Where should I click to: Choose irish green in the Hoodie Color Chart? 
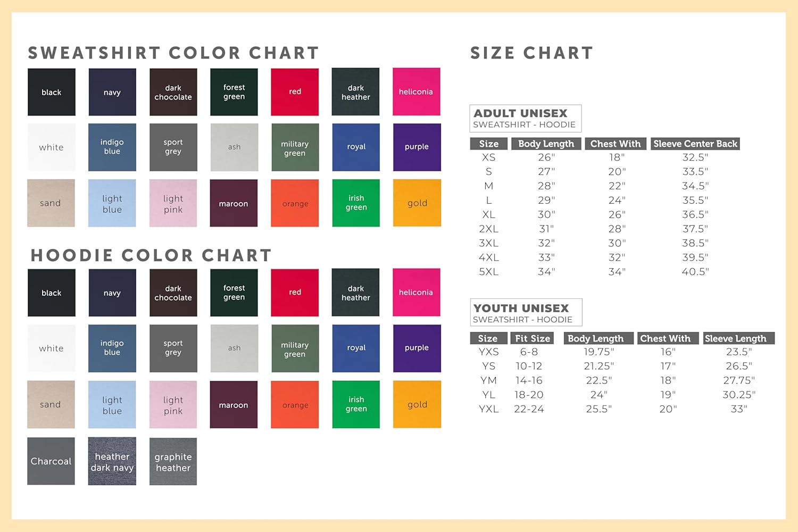[356, 404]
